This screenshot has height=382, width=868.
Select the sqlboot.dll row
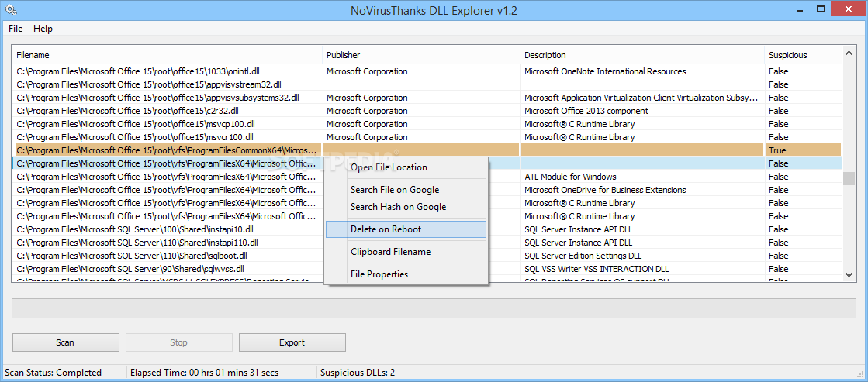[427, 256]
